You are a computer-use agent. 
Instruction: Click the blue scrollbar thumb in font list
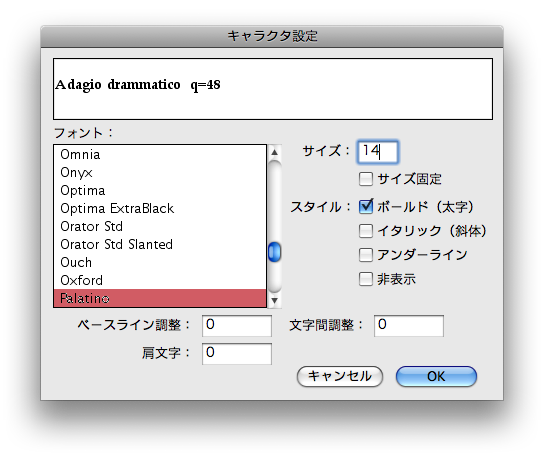coord(274,252)
